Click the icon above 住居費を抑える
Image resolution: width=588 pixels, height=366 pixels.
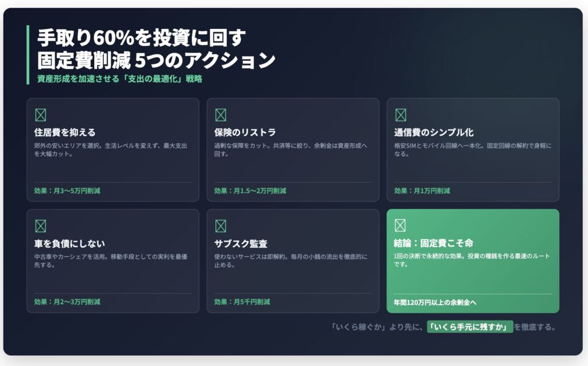point(40,115)
